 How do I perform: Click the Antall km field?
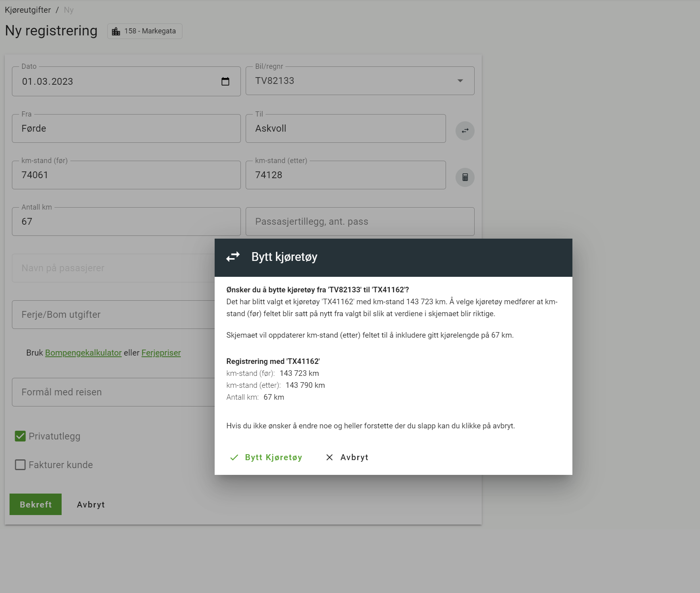pyautogui.click(x=126, y=222)
